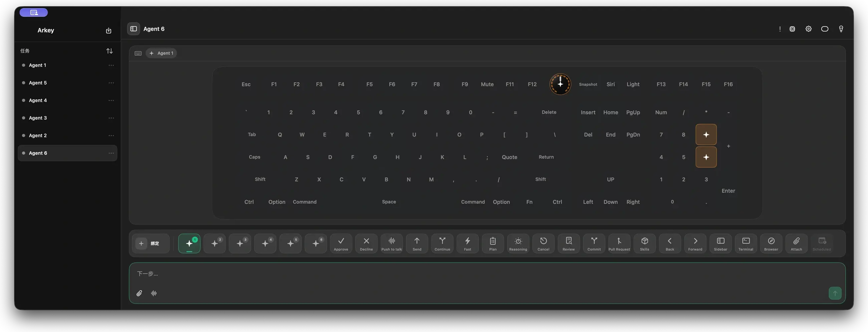
Task: Click the Skills cube action
Action: [x=644, y=243]
